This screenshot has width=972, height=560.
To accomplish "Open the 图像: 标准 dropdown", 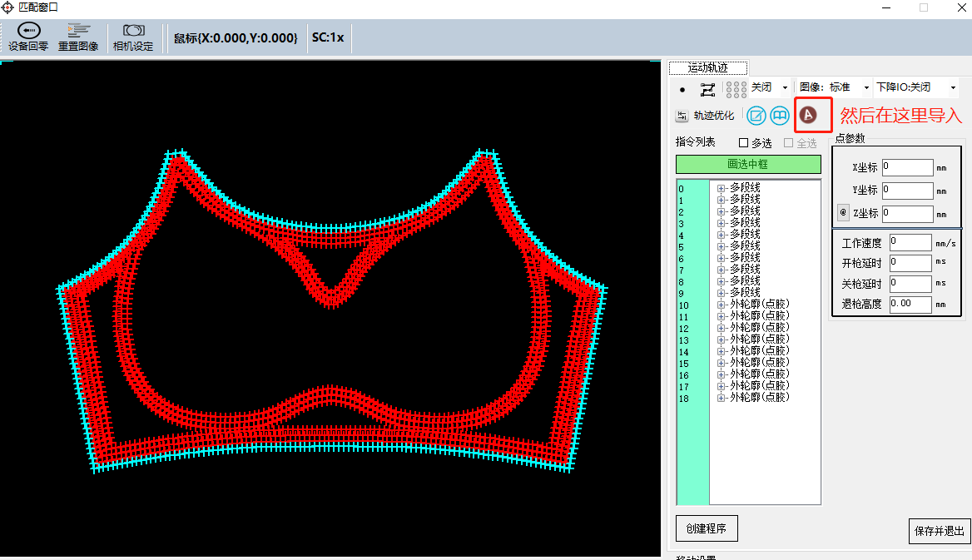I will [x=865, y=87].
